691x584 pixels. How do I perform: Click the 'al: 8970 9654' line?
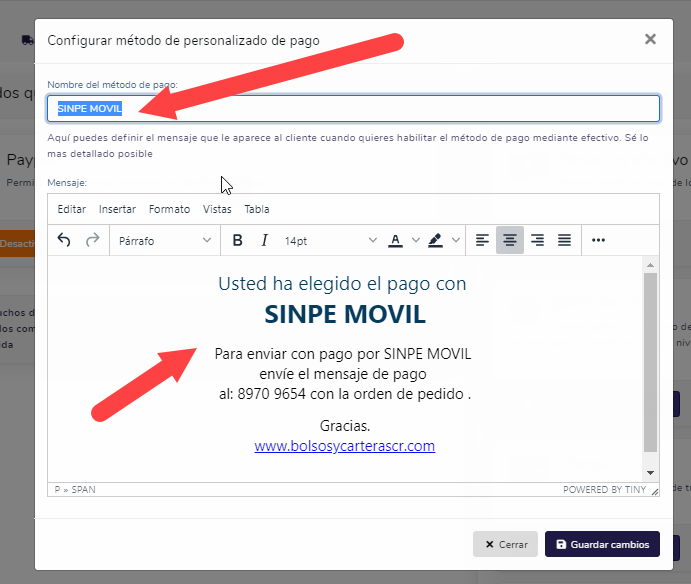(x=345, y=394)
